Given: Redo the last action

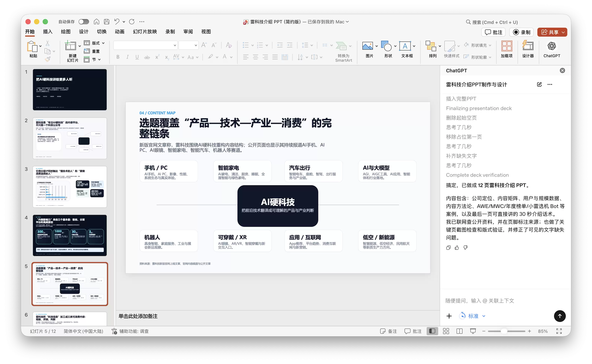Looking at the screenshot, I should (x=132, y=22).
